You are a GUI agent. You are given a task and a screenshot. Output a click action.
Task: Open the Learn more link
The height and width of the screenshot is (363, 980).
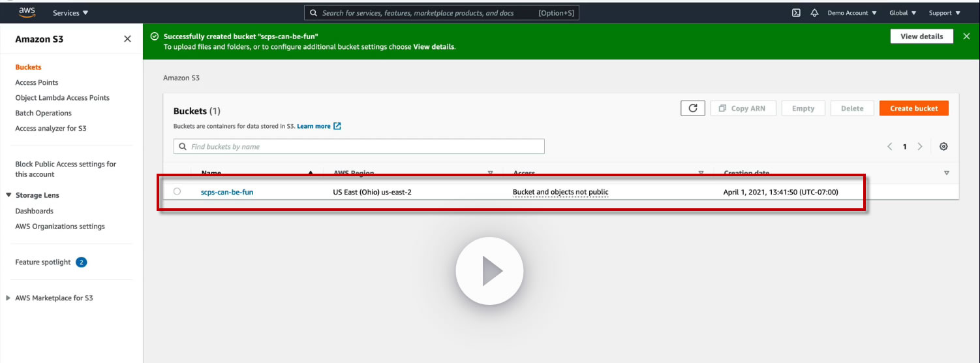click(314, 126)
